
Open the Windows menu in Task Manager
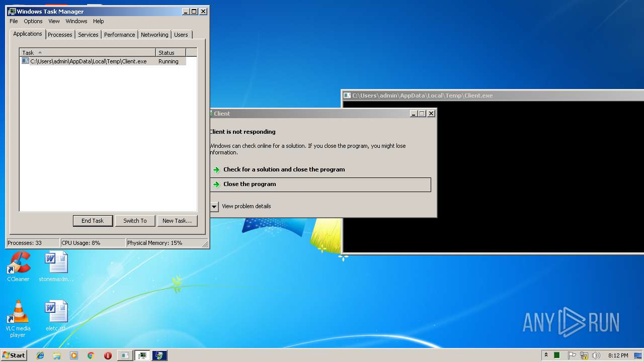tap(76, 21)
